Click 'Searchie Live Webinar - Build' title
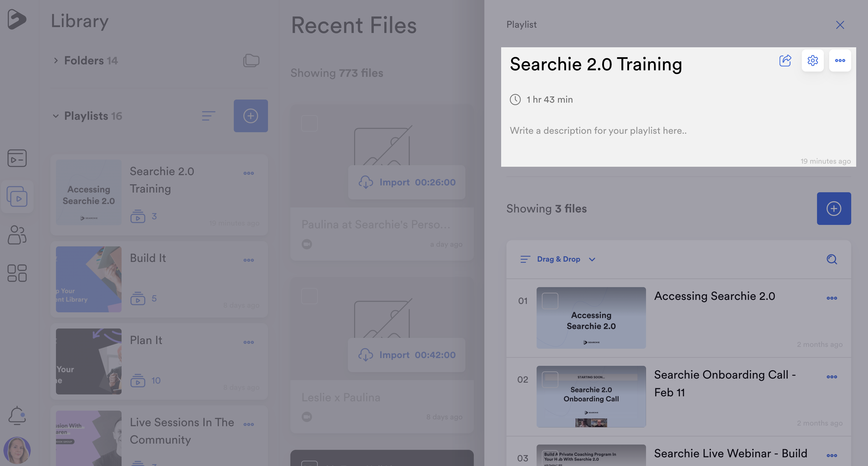Screen dimensions: 868x466 (731, 454)
